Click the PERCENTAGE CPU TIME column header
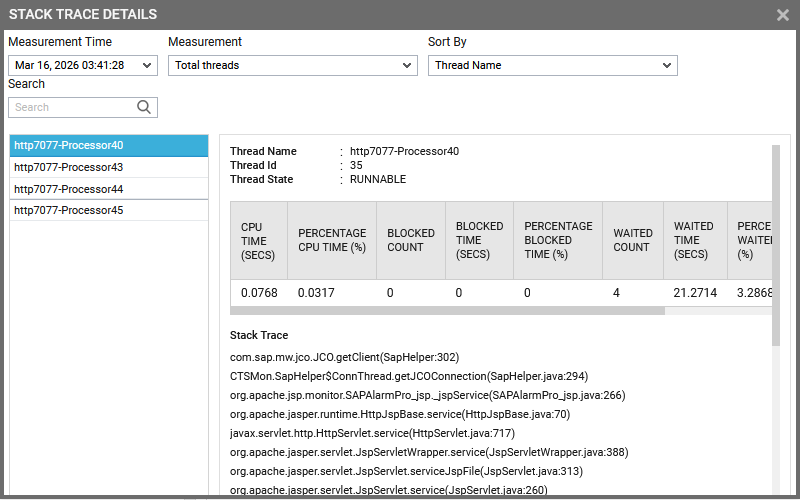This screenshot has height=500, width=800. [x=332, y=240]
